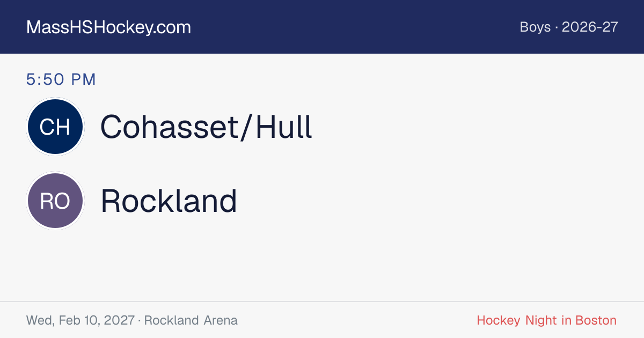
Task: Click the word Hull after the slash
Action: 283,127
